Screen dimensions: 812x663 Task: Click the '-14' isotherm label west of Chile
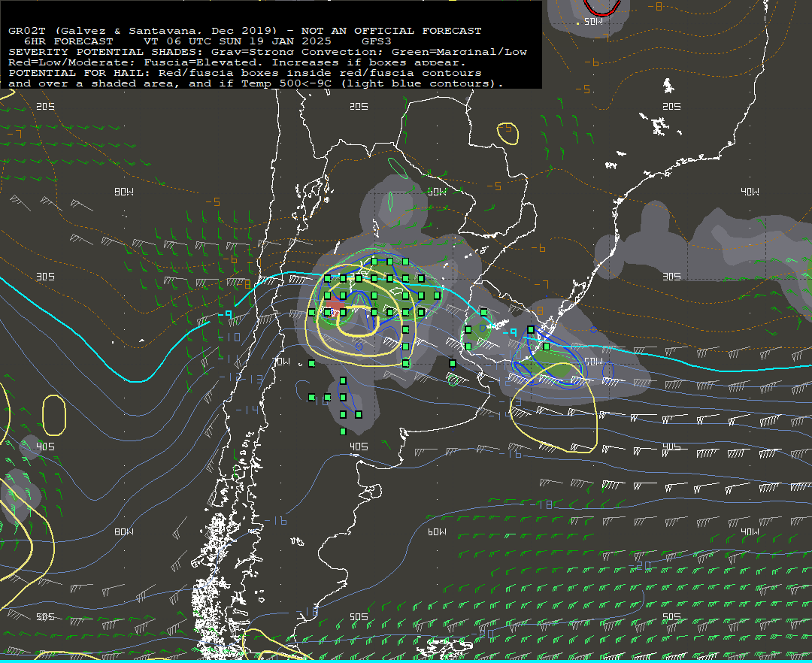tap(247, 410)
